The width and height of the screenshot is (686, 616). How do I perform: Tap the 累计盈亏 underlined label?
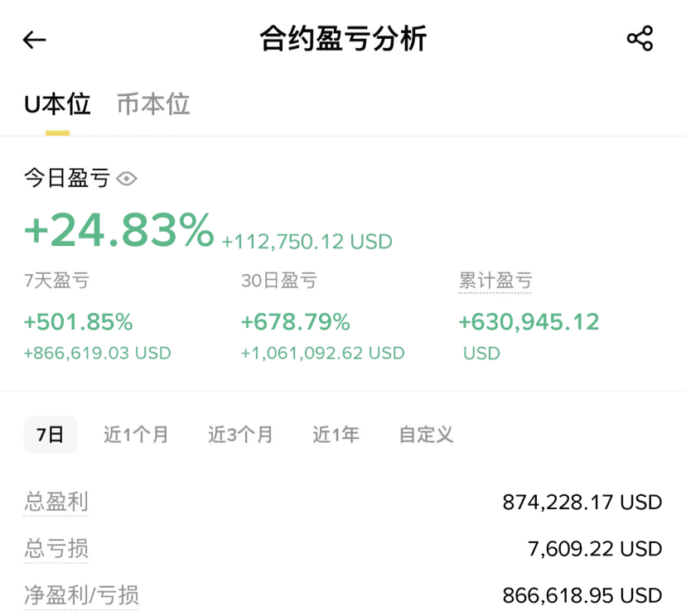tap(495, 281)
